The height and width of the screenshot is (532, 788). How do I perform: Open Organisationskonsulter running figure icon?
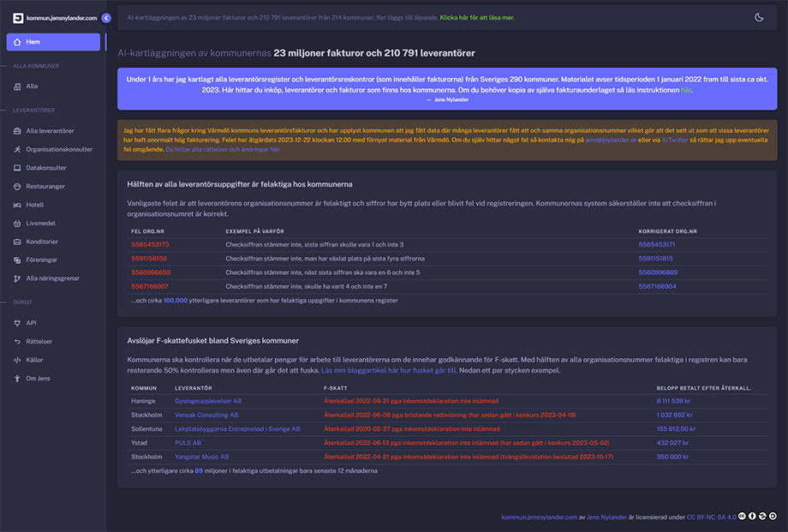pyautogui.click(x=18, y=149)
